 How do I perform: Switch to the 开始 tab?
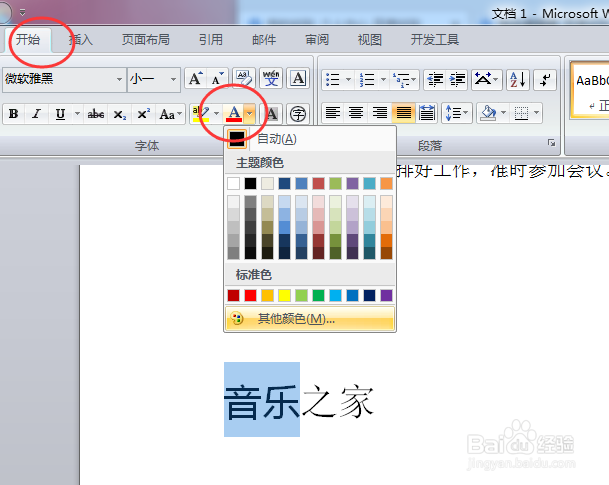(28, 40)
